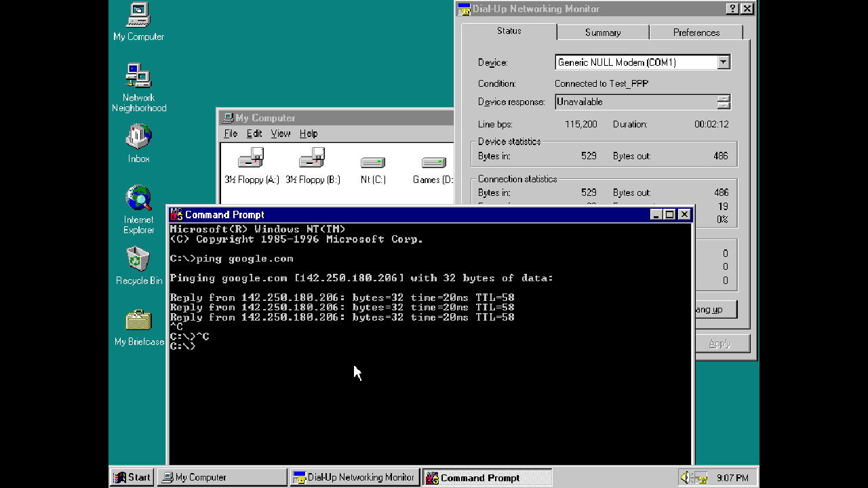Click the 'ping google.com' command line
868x488 pixels.
tap(231, 258)
